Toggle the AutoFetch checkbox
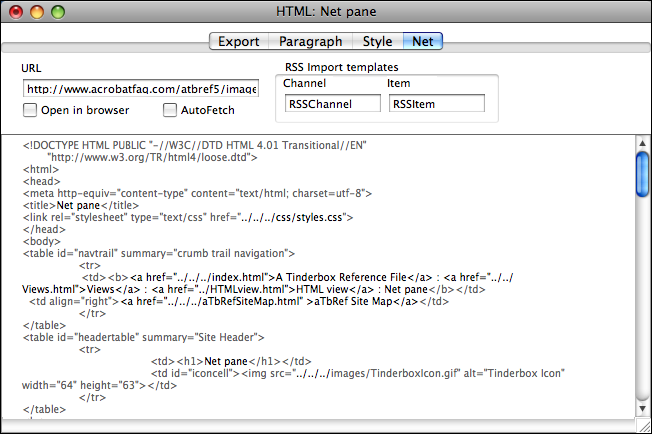652x434 pixels. coord(170,110)
